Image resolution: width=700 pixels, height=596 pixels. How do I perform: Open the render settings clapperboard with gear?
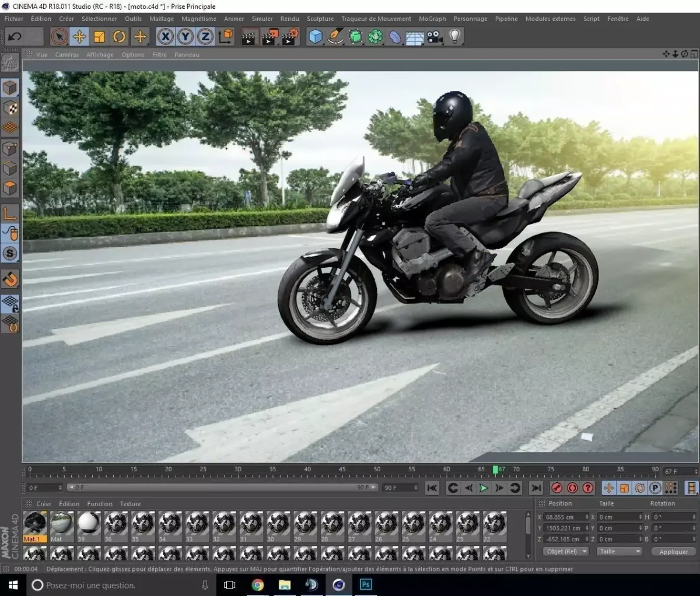[x=290, y=37]
